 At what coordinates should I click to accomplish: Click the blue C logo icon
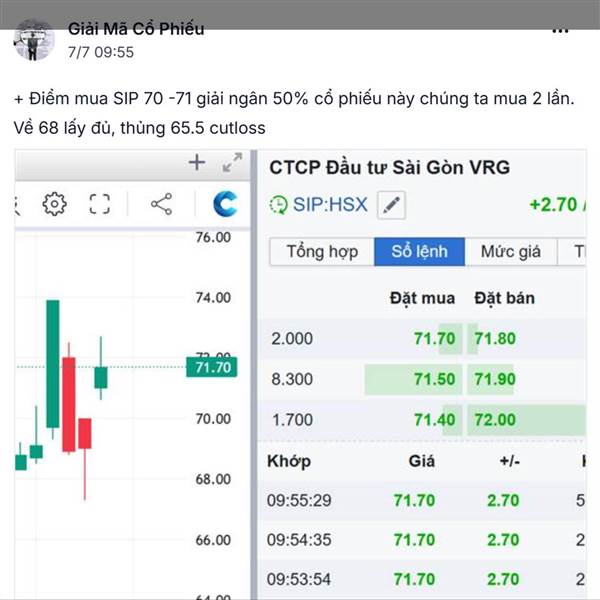(225, 204)
